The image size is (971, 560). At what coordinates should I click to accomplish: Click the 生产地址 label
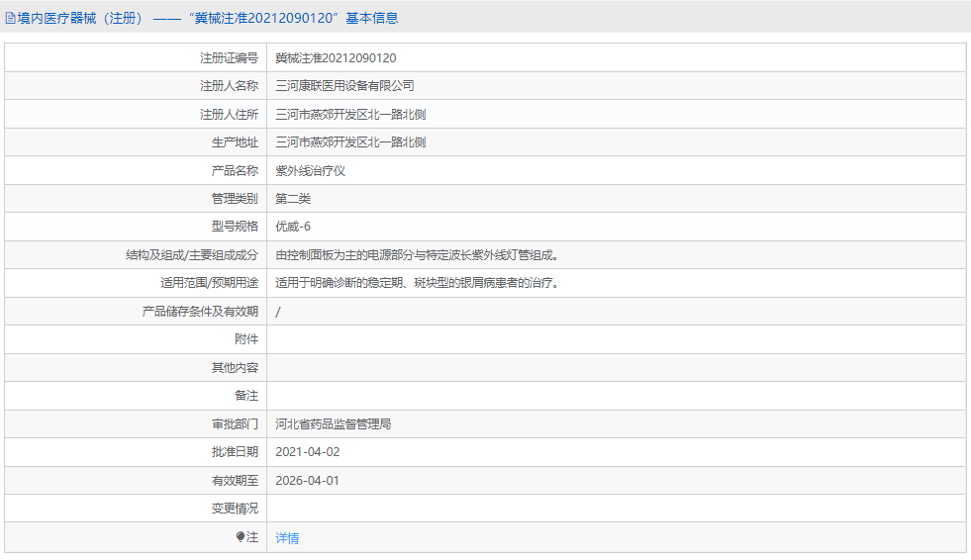(x=235, y=142)
